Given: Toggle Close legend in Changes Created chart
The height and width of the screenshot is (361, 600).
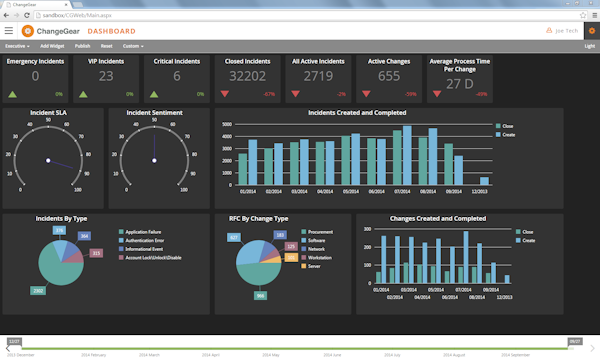Looking at the screenshot, I should coord(525,232).
